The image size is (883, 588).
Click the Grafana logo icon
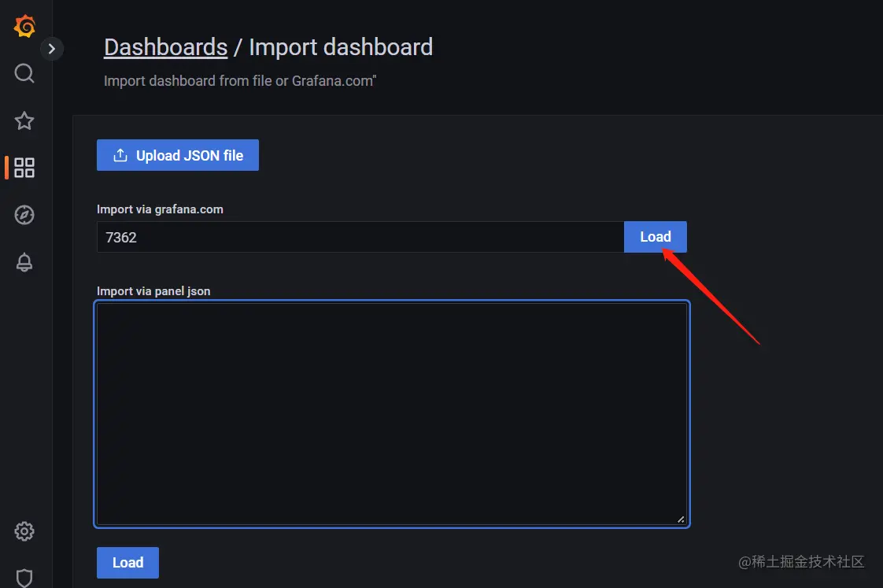pyautogui.click(x=24, y=26)
